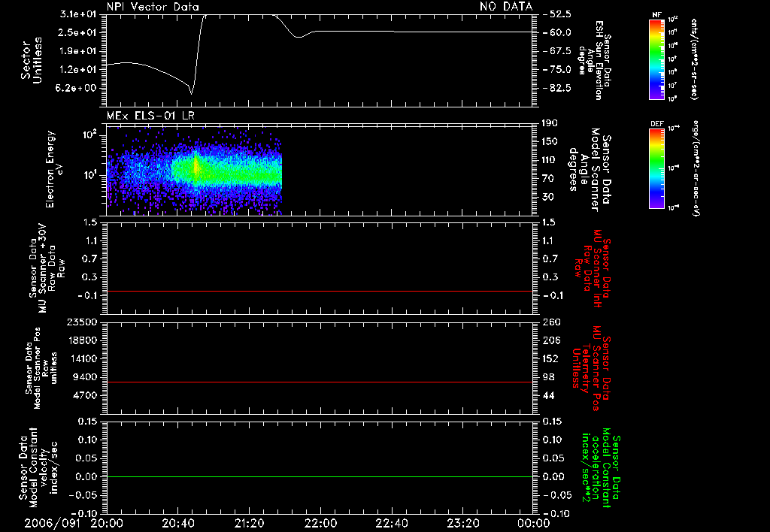Click the 'Model Scanner Angle degrees' axis title
Screen dimensions: 770x532
pos(590,170)
